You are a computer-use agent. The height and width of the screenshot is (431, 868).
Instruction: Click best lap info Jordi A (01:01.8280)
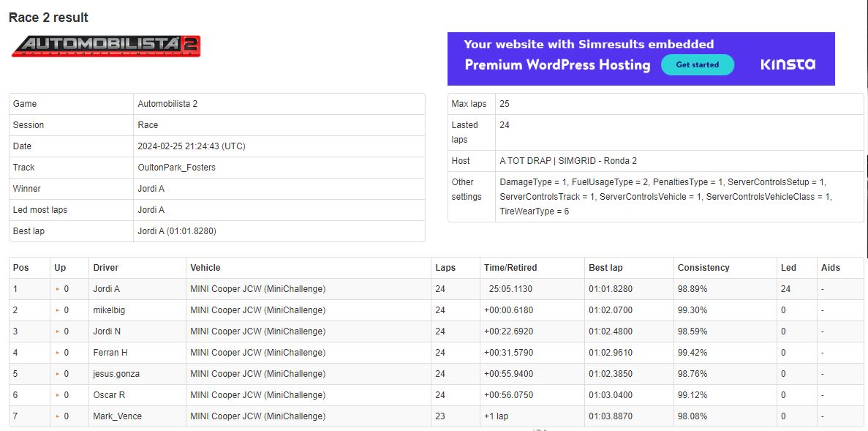tap(177, 231)
